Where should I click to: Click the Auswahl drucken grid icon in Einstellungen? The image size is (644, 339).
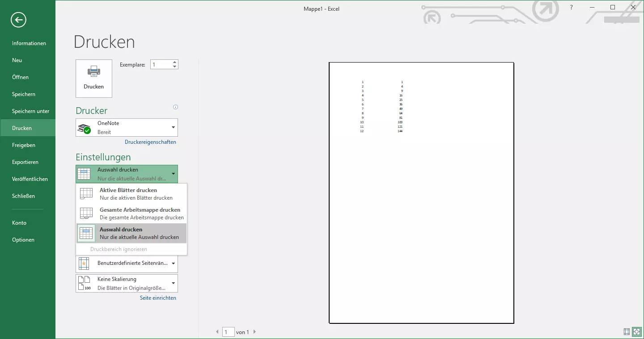[x=84, y=174]
